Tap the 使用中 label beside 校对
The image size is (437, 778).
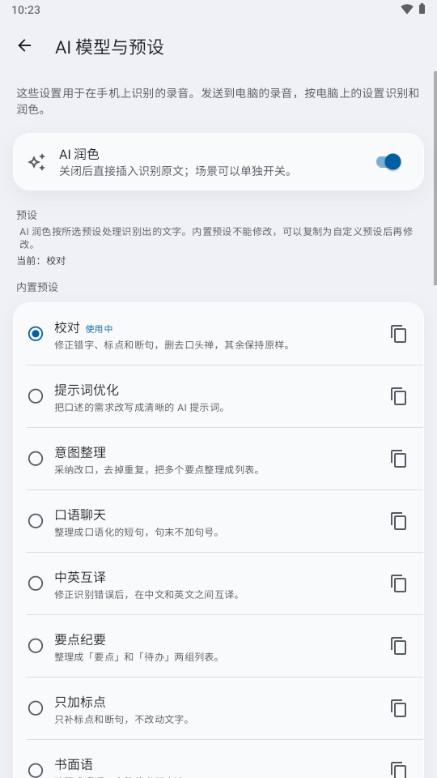(99, 329)
